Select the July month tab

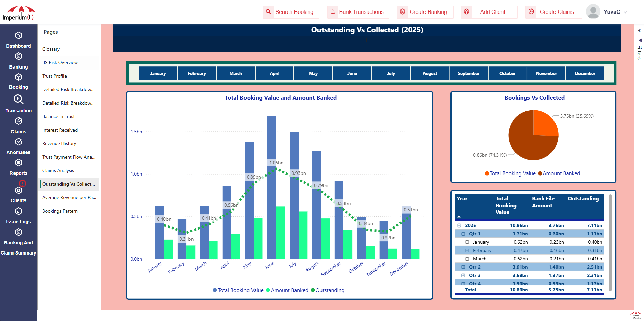391,73
